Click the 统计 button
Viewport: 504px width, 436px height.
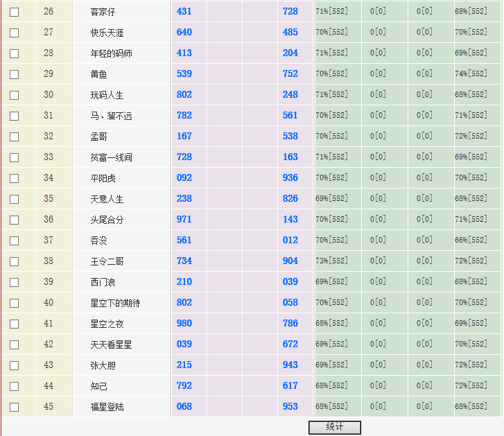click(x=334, y=427)
